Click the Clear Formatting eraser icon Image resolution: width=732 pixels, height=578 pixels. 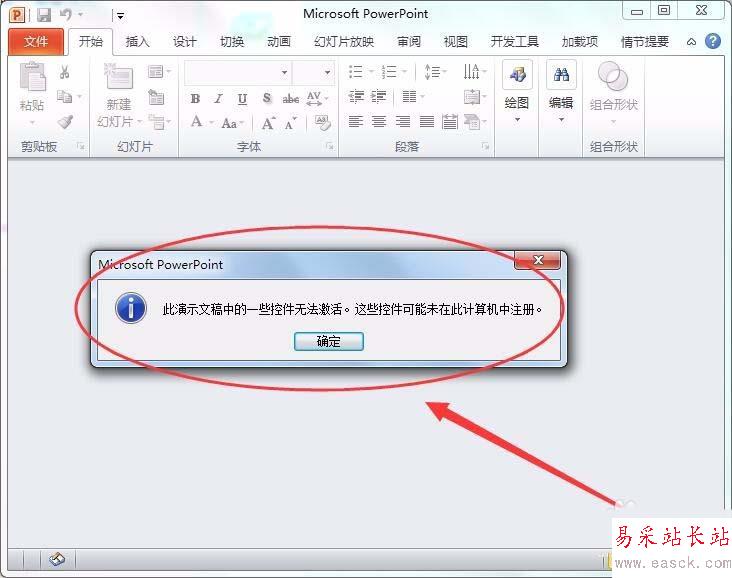[x=323, y=122]
